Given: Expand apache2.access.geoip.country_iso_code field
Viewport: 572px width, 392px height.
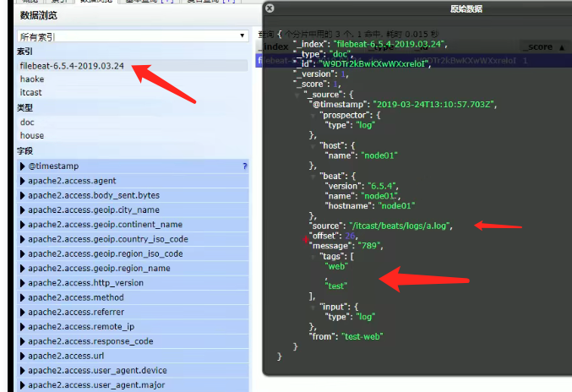Looking at the screenshot, I should (x=22, y=239).
